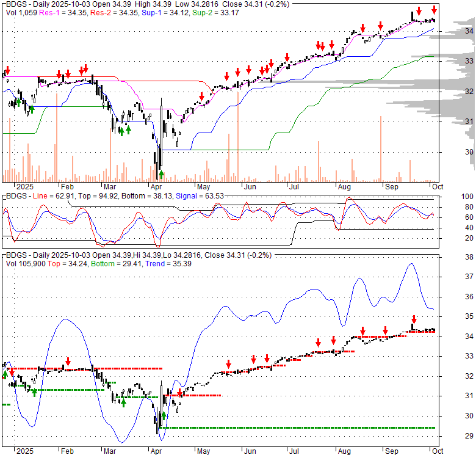The height and width of the screenshot is (455, 476).
Task: Click the green arrow near April in bottom chart
Action: coord(164,416)
